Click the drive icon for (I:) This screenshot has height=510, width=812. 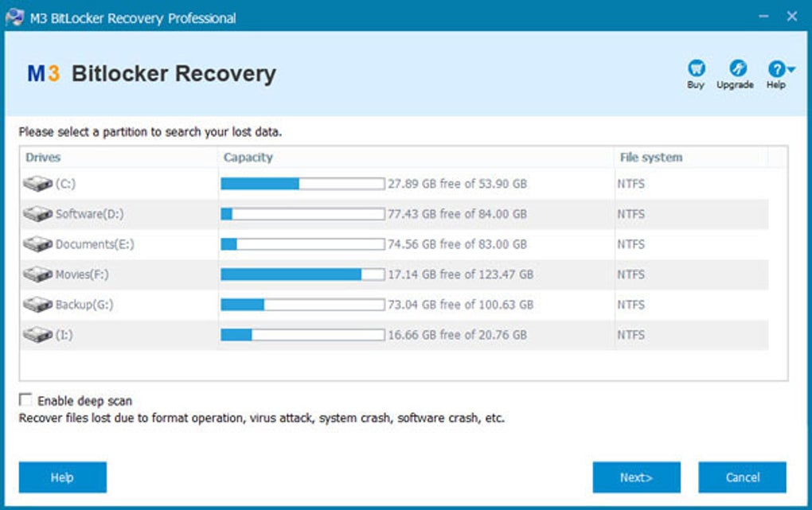click(x=37, y=334)
